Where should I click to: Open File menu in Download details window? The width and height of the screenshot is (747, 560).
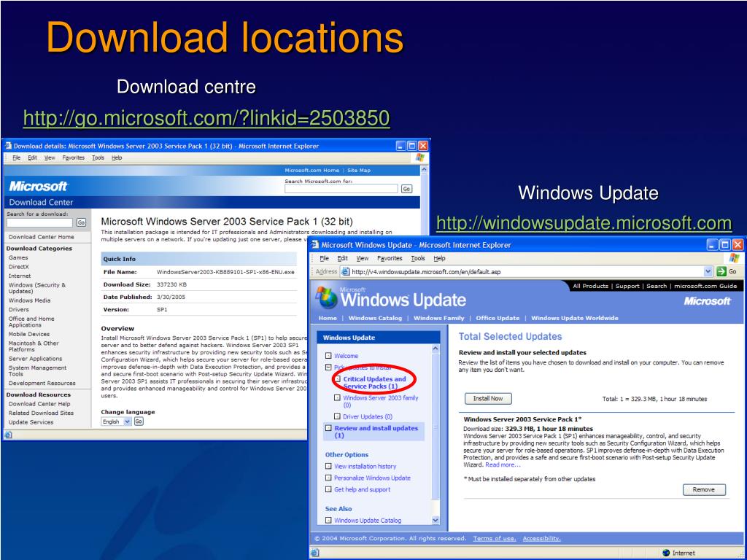point(17,157)
